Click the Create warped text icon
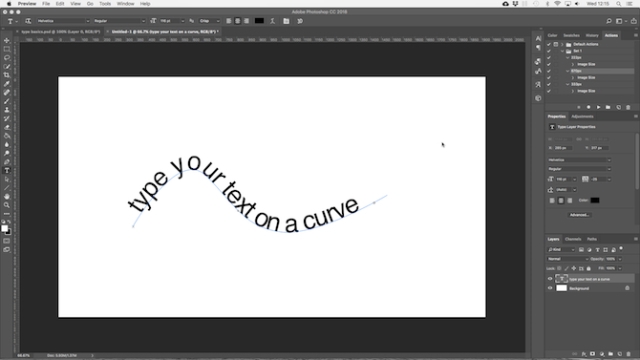This screenshot has width=640, height=360. 272,21
